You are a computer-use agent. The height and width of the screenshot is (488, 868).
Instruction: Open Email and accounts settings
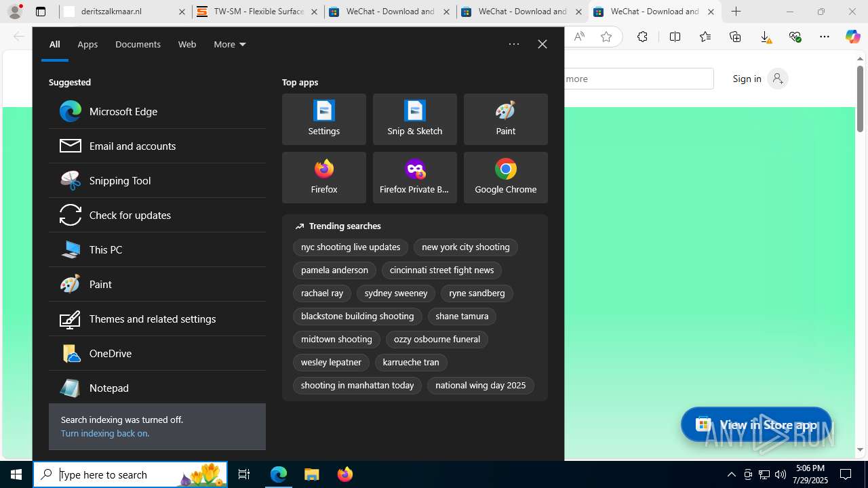[x=157, y=146]
